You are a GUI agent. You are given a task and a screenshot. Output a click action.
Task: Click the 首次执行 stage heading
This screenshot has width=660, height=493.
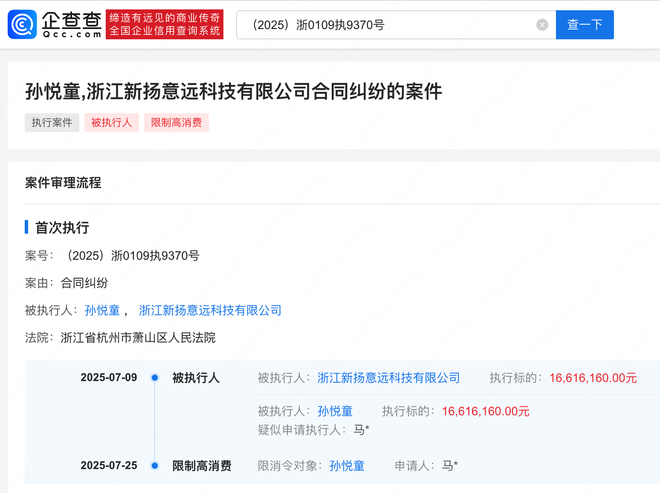62,227
